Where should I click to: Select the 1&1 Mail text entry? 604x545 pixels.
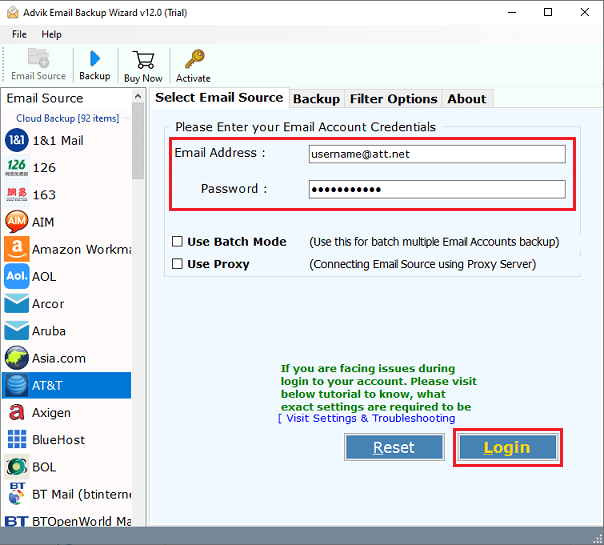(58, 141)
